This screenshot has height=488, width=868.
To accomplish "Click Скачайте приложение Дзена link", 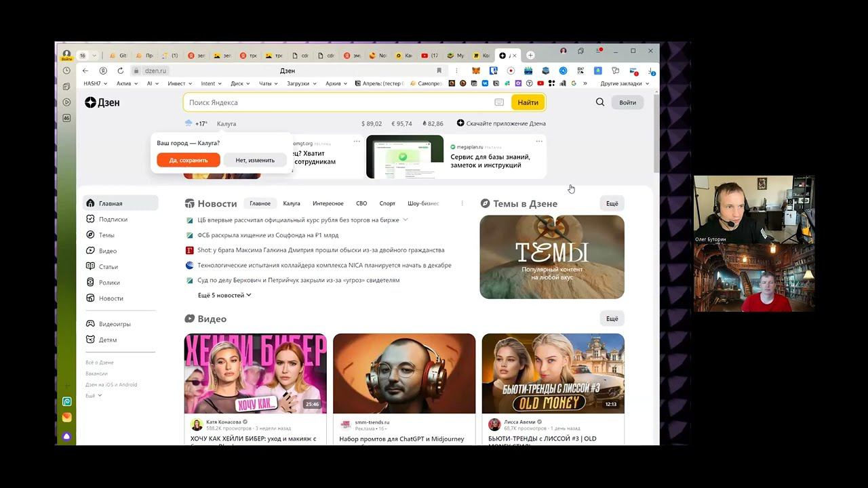I will click(x=501, y=123).
